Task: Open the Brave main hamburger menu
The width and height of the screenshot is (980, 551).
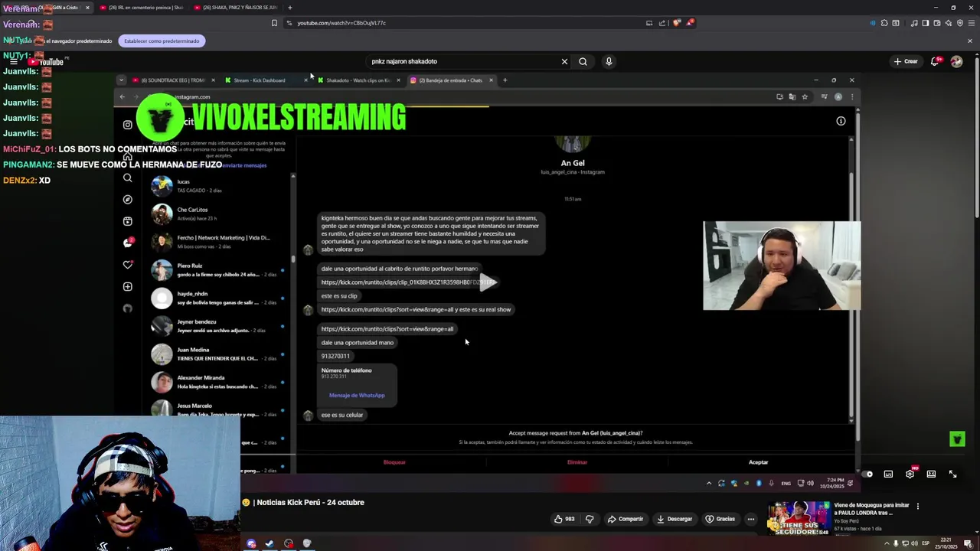Action: tap(971, 23)
